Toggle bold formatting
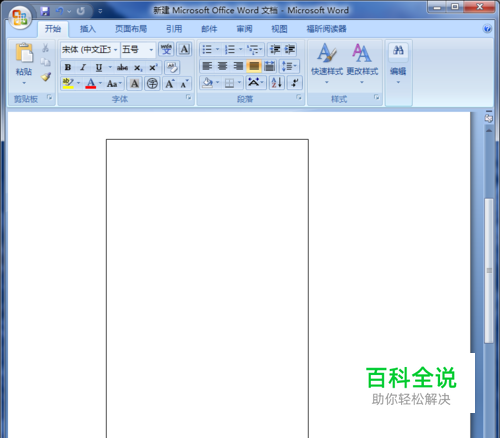This screenshot has width=500, height=438. pos(68,68)
